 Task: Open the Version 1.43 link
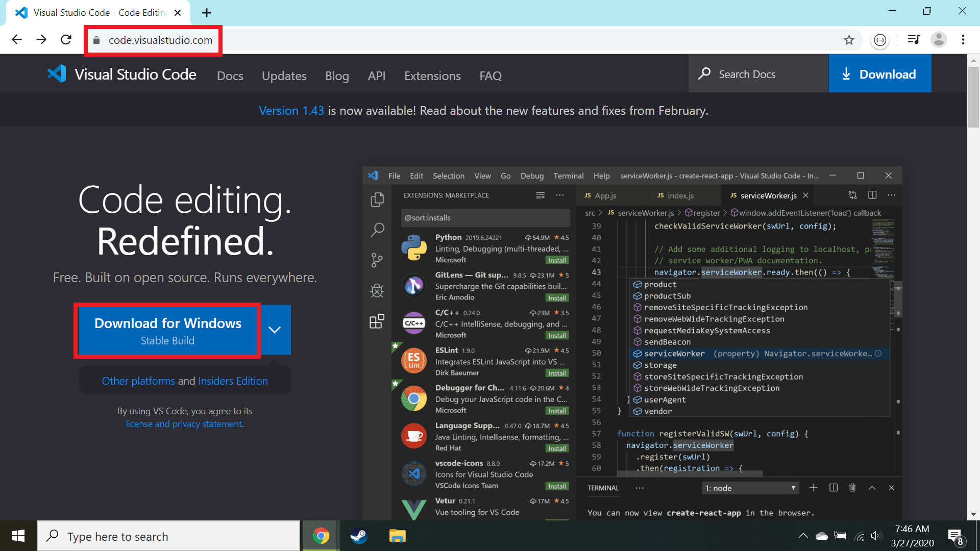click(291, 111)
